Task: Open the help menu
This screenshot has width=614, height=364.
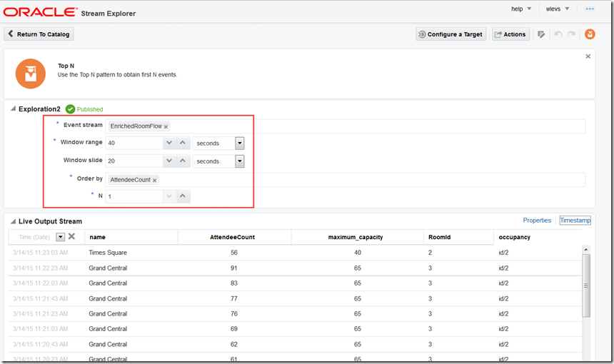Action: (x=520, y=9)
